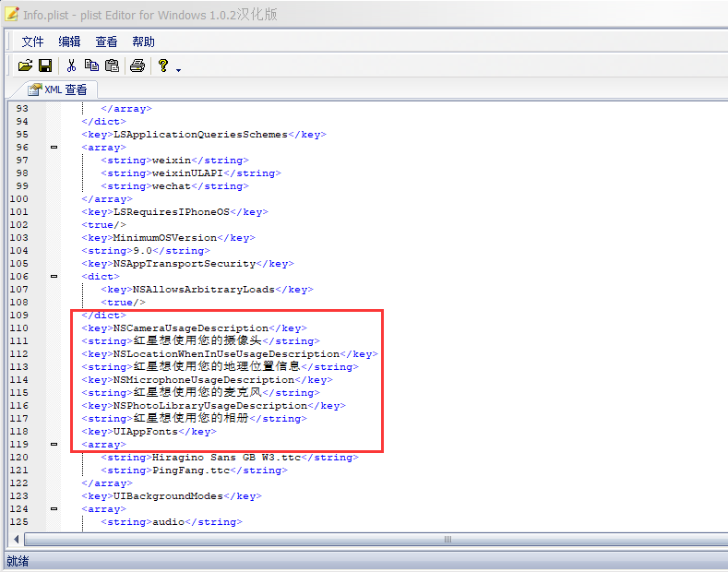Click the LSRequiresIPhoneOS key text

click(172, 212)
